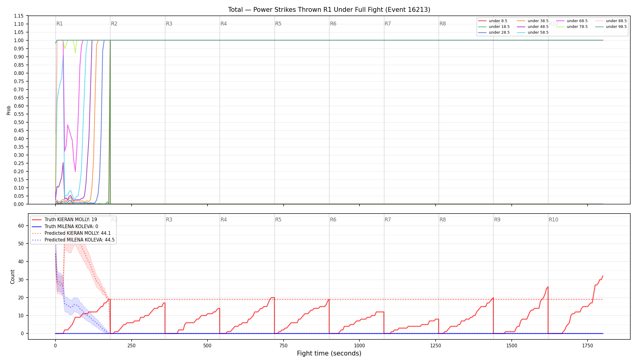The image size is (637, 364).
Task: Select the 'under 68.5' legend entry
Action: pos(572,21)
